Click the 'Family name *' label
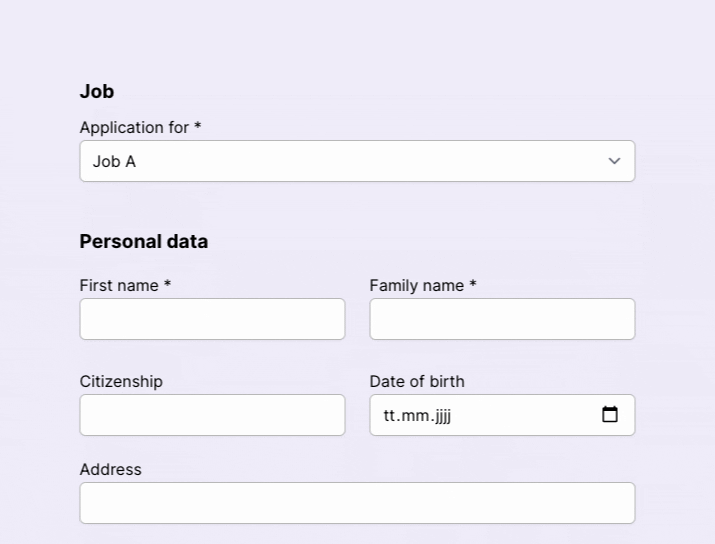The width and height of the screenshot is (715, 544). [x=423, y=285]
